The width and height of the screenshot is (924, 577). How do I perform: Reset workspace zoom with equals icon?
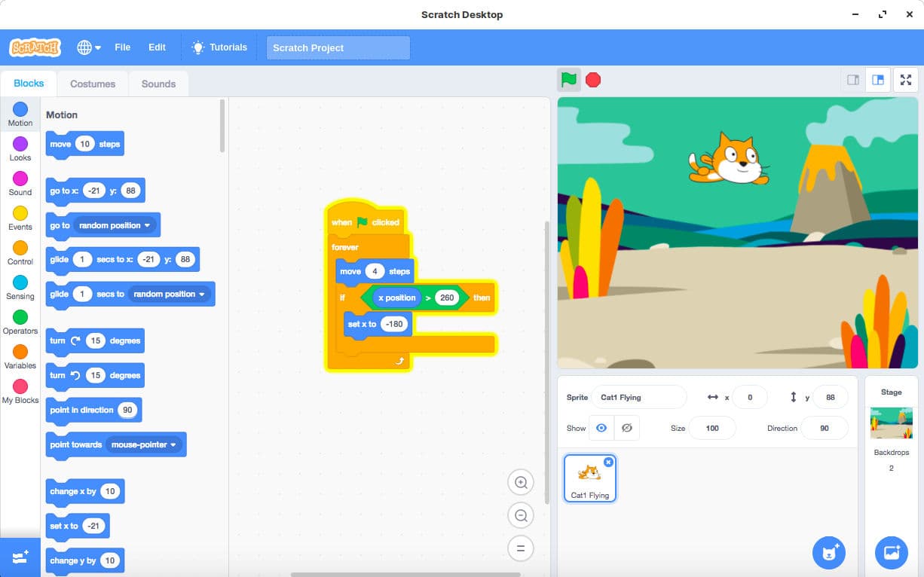pyautogui.click(x=521, y=548)
